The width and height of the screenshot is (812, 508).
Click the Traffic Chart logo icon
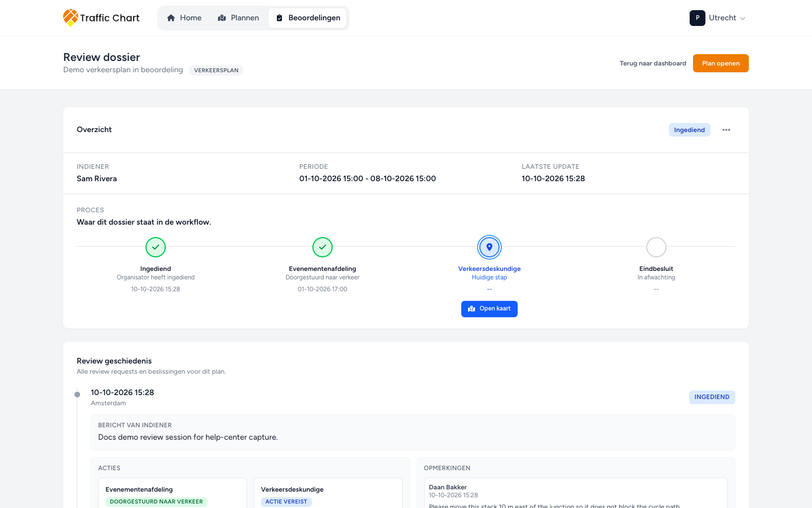70,17
